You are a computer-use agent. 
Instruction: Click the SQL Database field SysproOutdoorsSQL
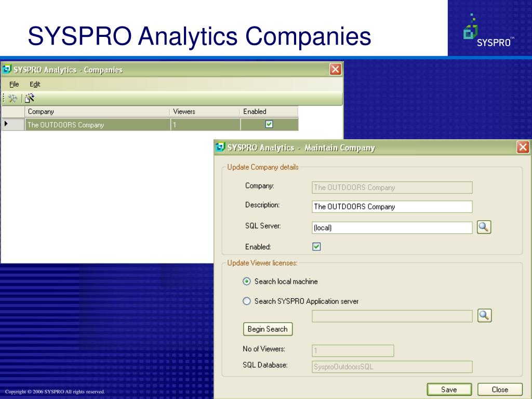coord(392,367)
